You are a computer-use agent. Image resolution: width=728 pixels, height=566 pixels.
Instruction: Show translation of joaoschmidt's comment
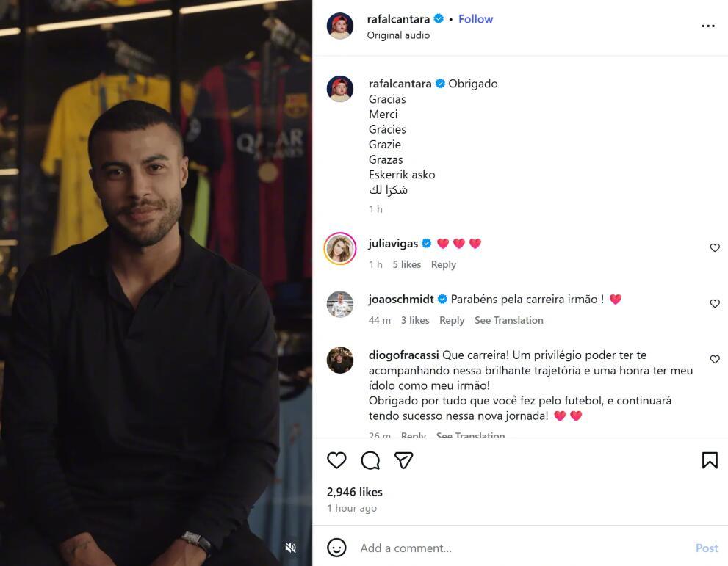click(x=508, y=320)
